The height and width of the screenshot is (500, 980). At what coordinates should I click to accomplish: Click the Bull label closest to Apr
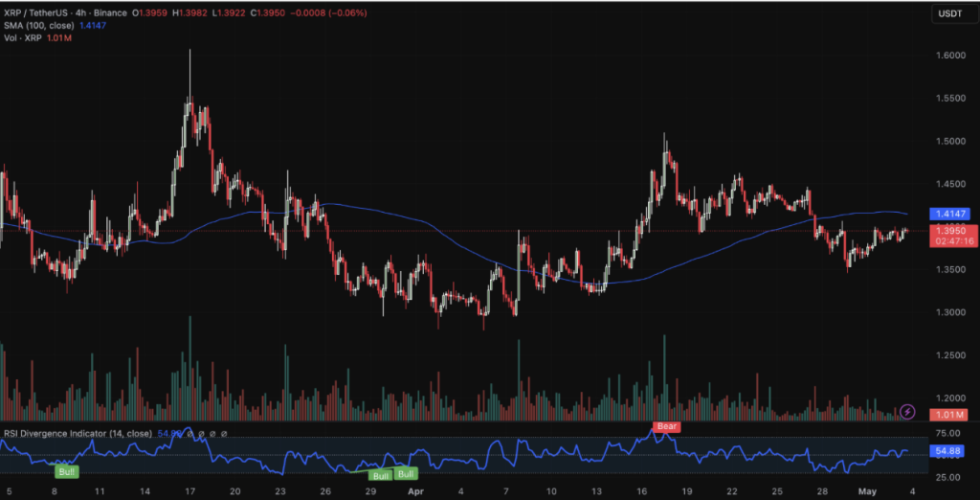click(x=407, y=474)
